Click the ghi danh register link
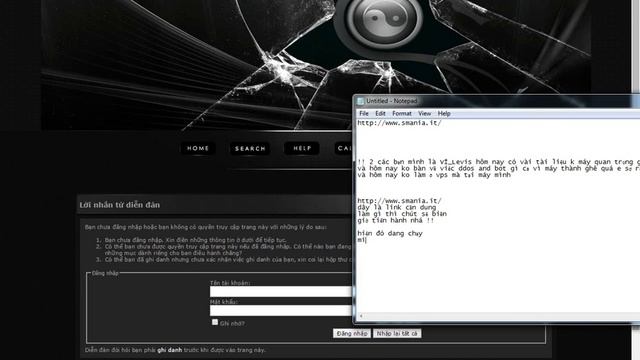This screenshot has width=640, height=360. click(x=169, y=350)
